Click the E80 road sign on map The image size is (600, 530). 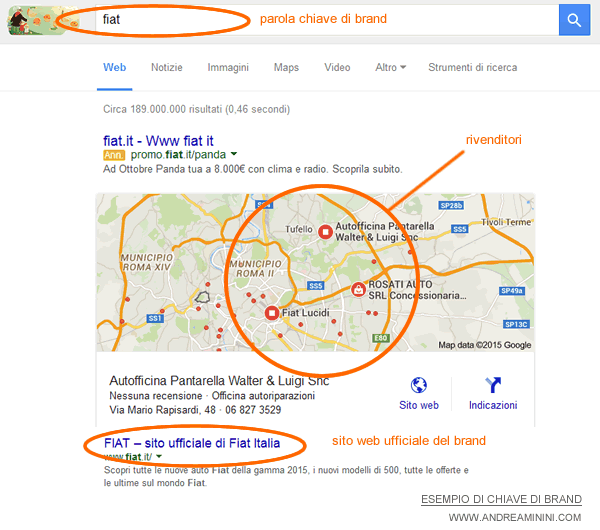click(381, 338)
